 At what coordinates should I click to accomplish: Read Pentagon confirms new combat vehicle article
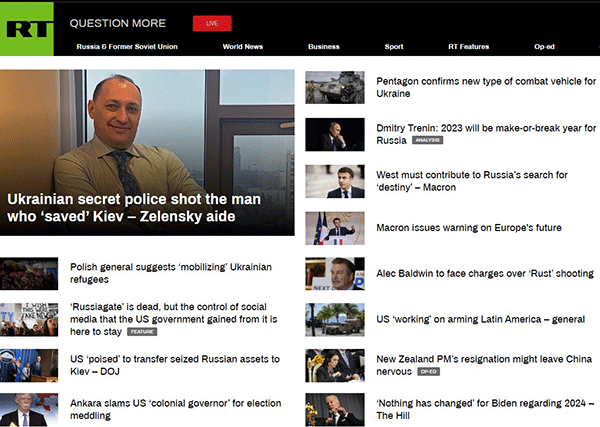point(486,87)
